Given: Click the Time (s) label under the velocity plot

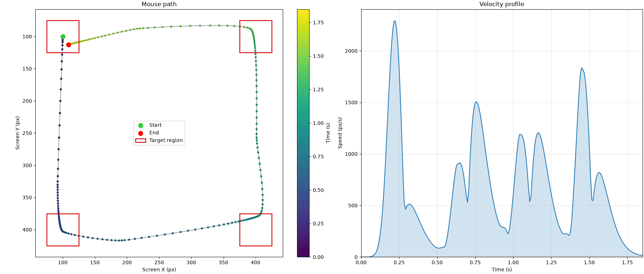Looking at the screenshot, I should point(502,269).
